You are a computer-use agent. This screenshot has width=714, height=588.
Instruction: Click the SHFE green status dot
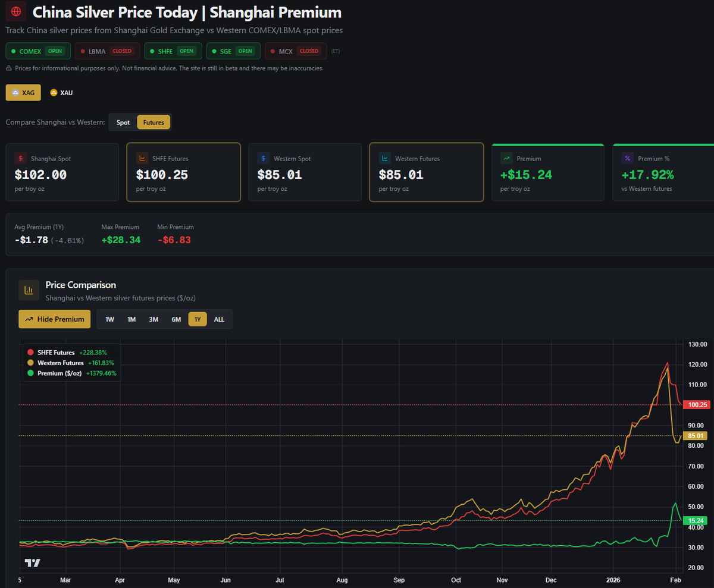(152, 51)
